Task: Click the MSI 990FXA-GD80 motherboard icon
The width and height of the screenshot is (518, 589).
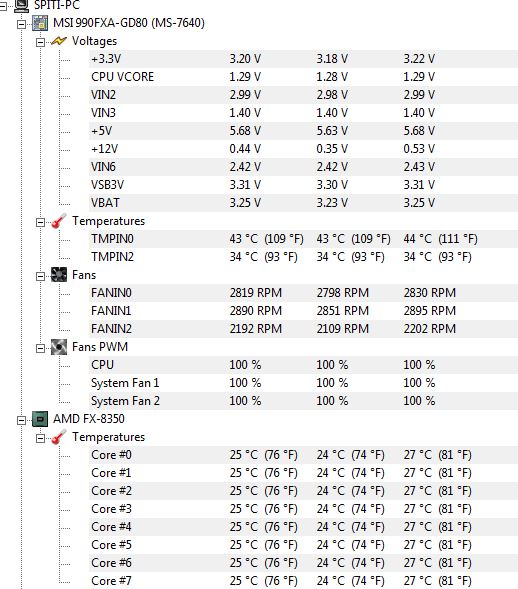Action: pyautogui.click(x=40, y=23)
